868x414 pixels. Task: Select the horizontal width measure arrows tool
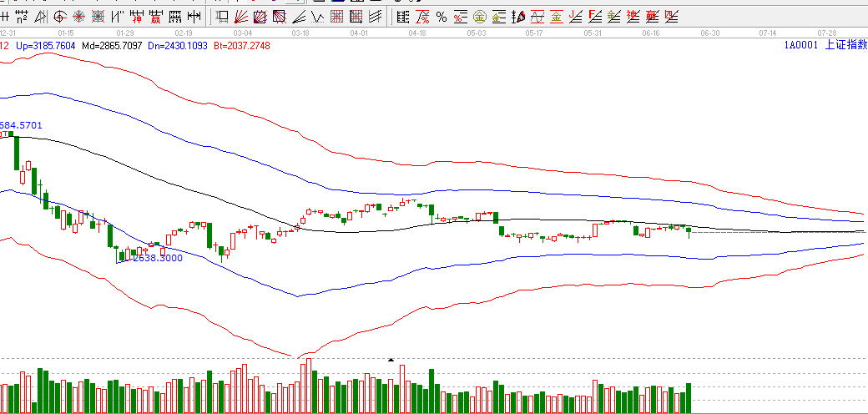pyautogui.click(x=194, y=16)
